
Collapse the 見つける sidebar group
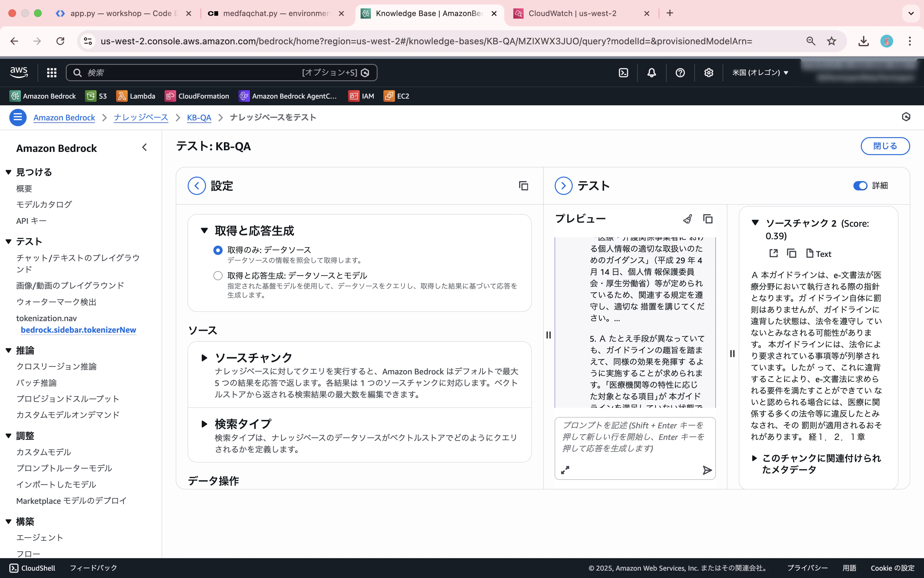[x=8, y=172]
